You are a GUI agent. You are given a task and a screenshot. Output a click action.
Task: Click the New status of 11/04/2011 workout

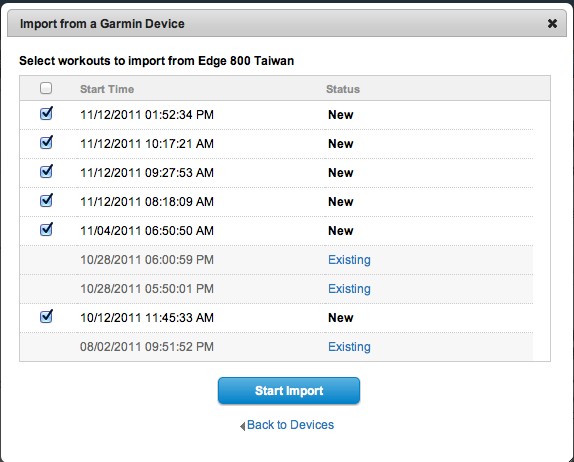tap(340, 231)
